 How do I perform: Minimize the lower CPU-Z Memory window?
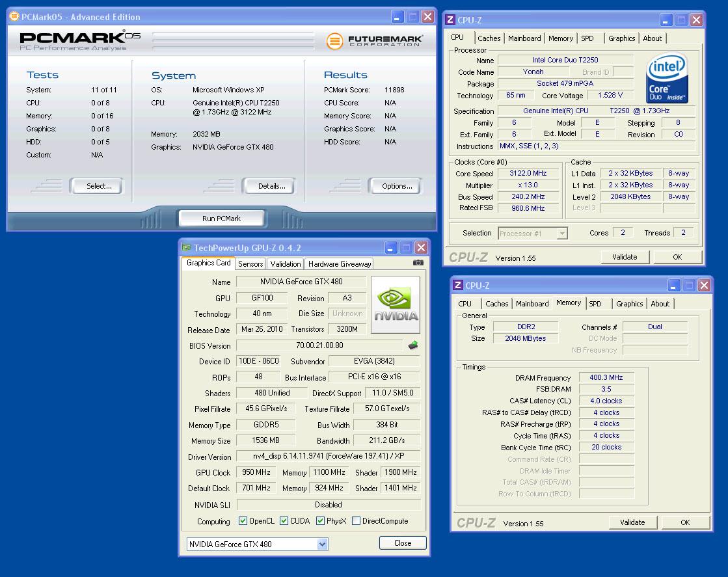(674, 285)
